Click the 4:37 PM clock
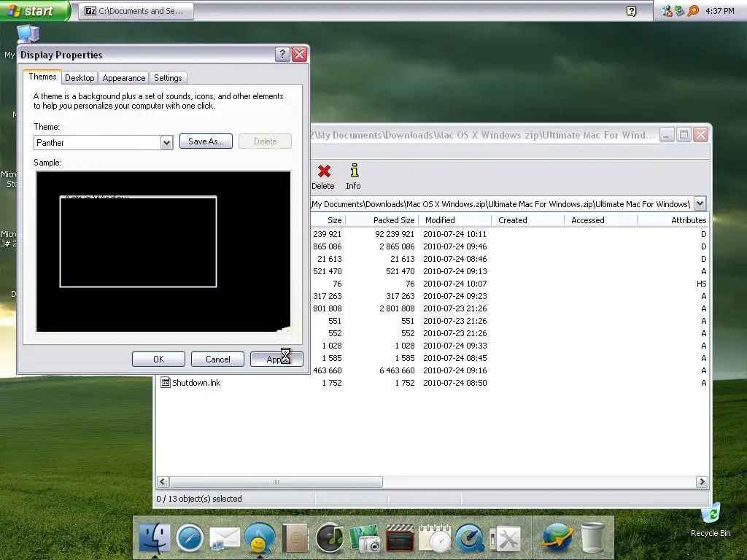747x560 pixels. pos(720,10)
